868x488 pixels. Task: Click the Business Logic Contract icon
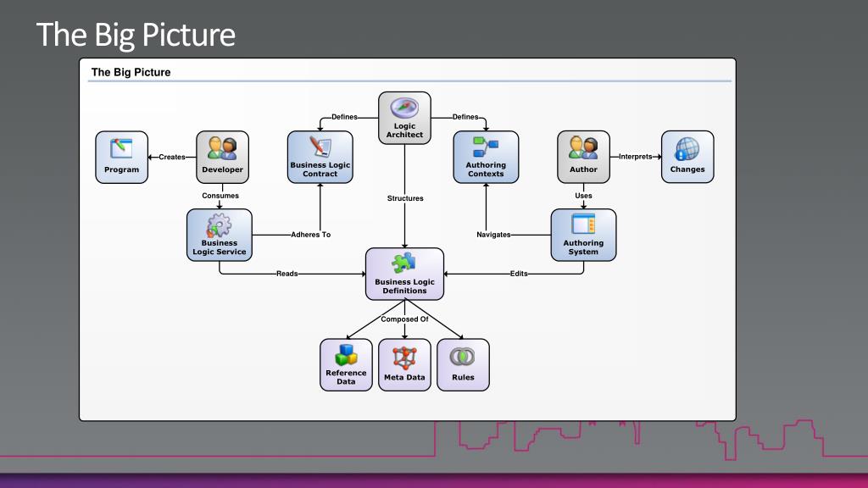pos(320,147)
